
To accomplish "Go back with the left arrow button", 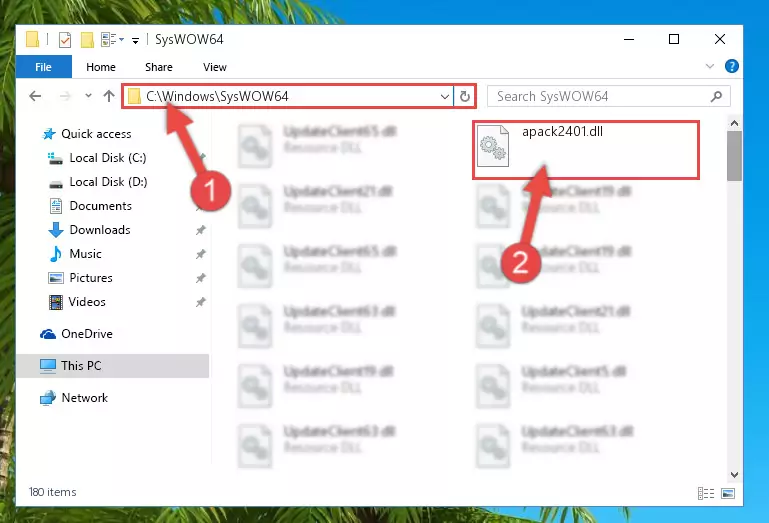I will coord(35,96).
